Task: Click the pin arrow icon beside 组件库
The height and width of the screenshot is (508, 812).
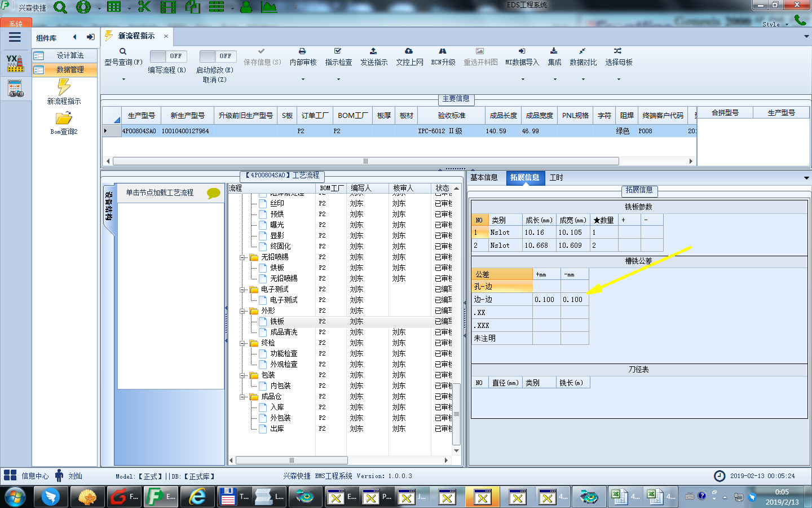Action: coord(90,37)
